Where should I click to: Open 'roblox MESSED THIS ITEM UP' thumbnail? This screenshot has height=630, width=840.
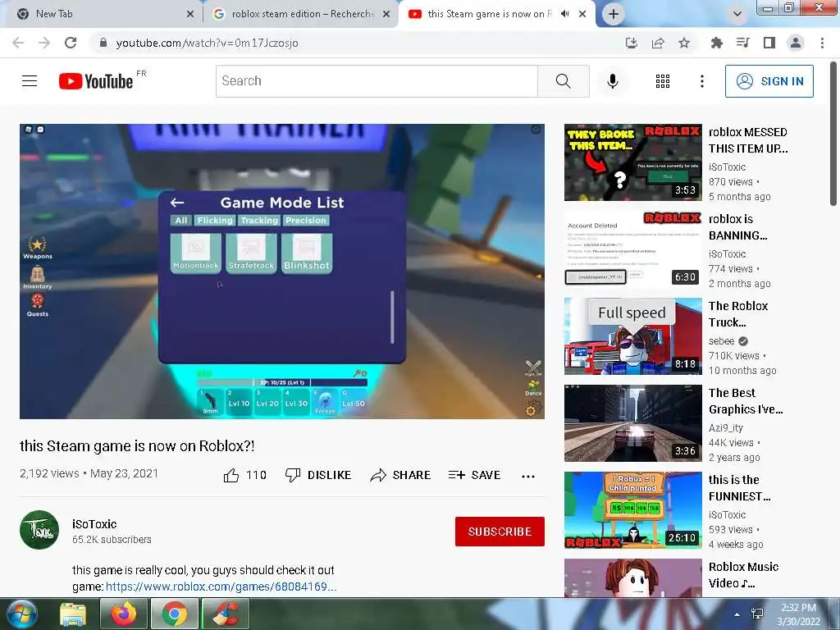pos(633,162)
